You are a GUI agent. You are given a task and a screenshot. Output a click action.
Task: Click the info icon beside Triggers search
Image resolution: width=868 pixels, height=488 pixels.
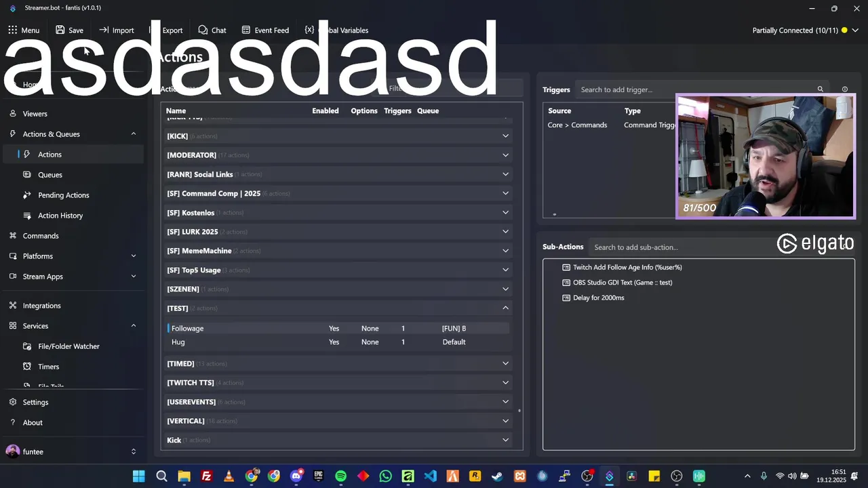(x=844, y=89)
